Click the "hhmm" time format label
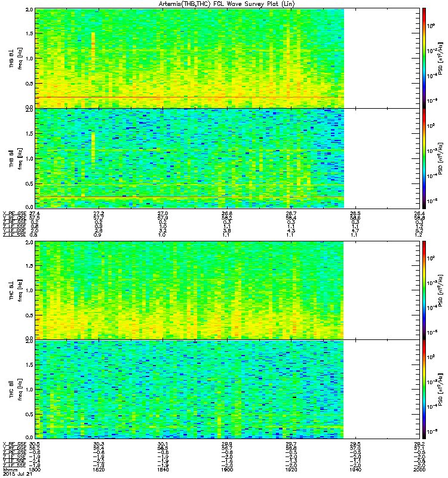The width and height of the screenshot is (448, 478). click(x=10, y=470)
